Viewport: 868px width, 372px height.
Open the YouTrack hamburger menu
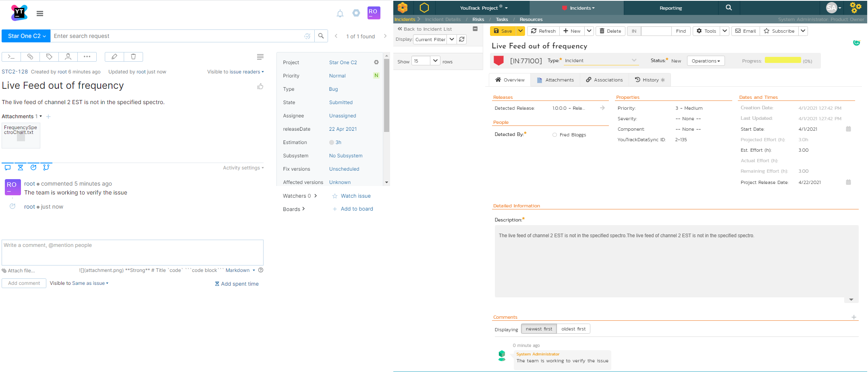(x=40, y=14)
